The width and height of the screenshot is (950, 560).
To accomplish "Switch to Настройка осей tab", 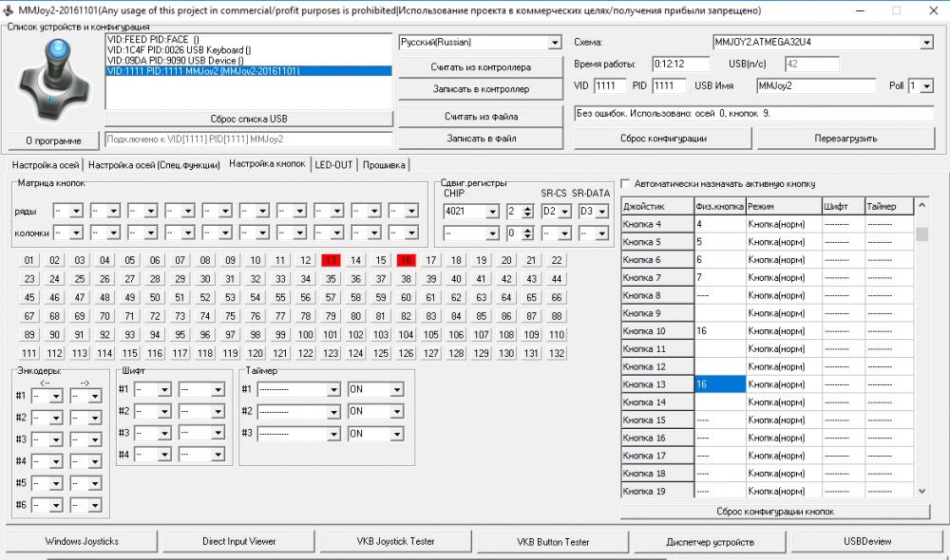I will point(43,164).
